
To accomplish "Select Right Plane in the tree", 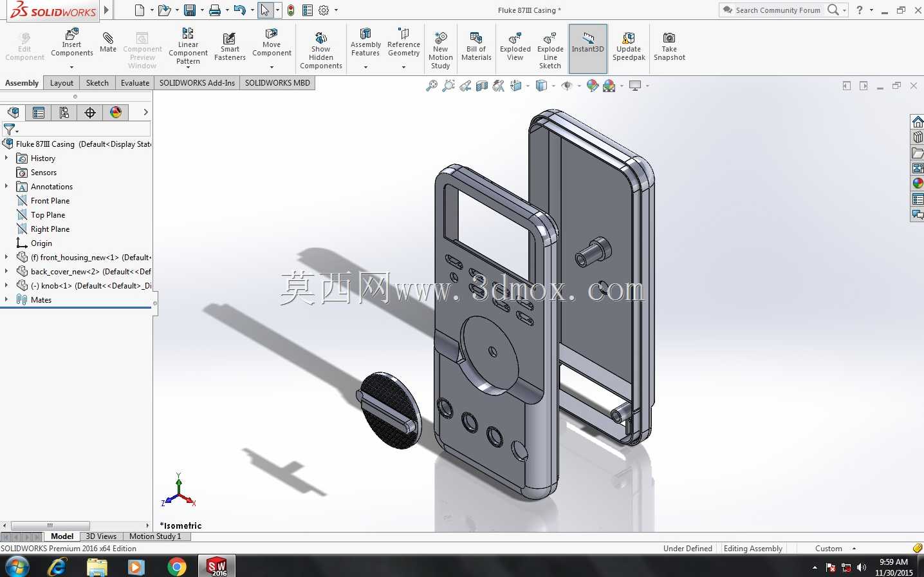I will pos(50,229).
